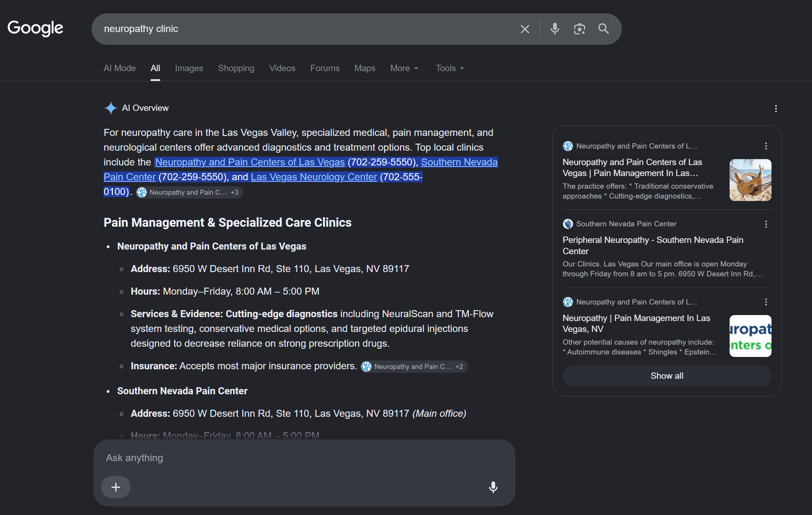812x515 pixels.
Task: Open source chip after the intro paragraph showing +3
Action: click(190, 193)
